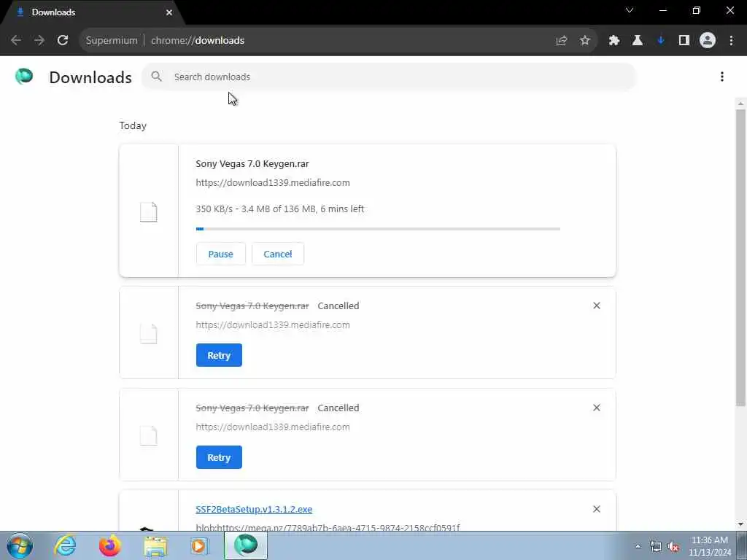
Task: Reload the downloads page
Action: tap(63, 41)
